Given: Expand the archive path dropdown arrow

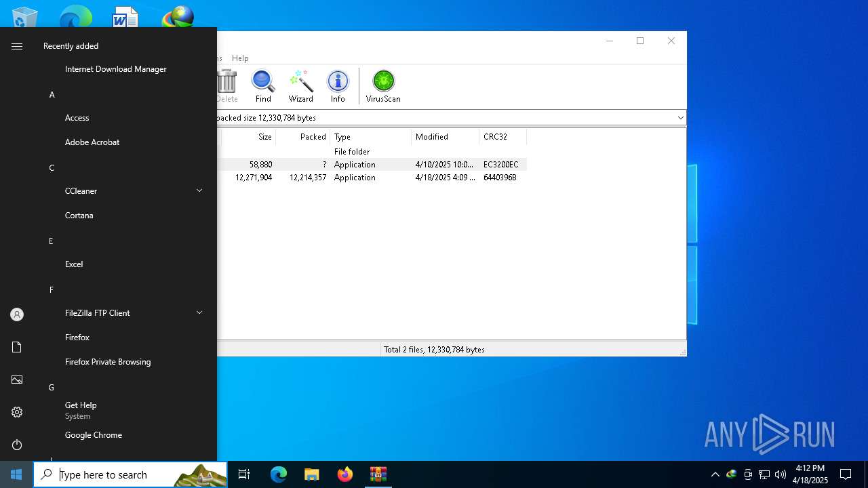Looking at the screenshot, I should pos(680,118).
